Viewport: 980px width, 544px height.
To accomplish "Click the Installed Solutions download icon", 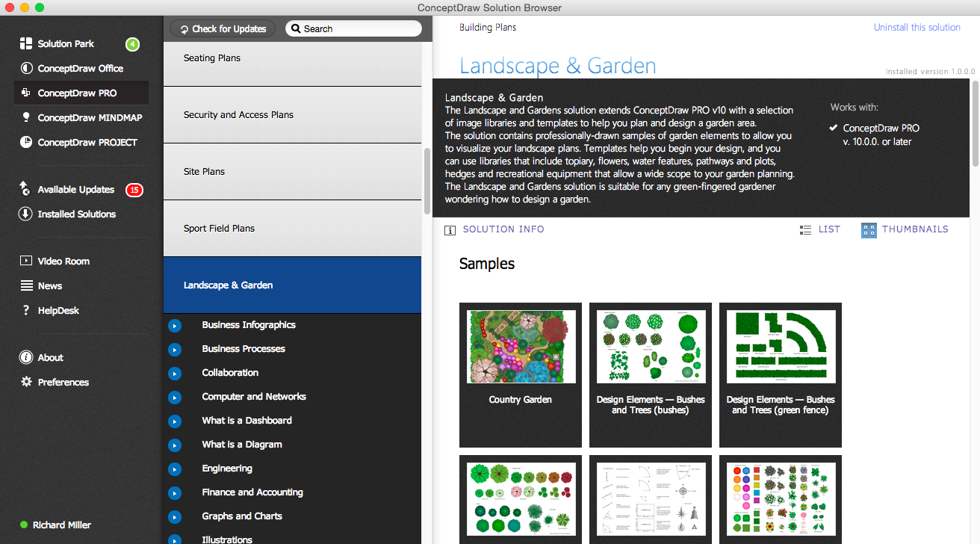I will click(26, 214).
